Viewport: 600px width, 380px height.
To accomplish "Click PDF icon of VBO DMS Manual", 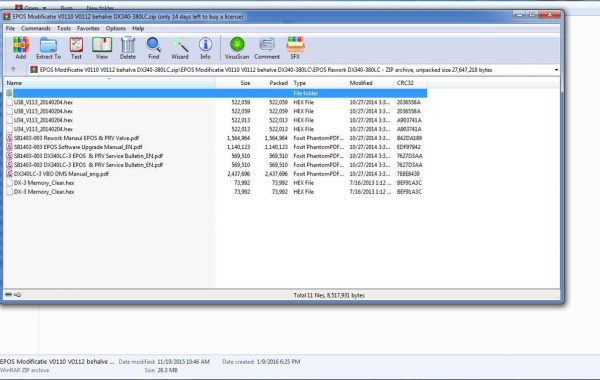I will (x=9, y=174).
